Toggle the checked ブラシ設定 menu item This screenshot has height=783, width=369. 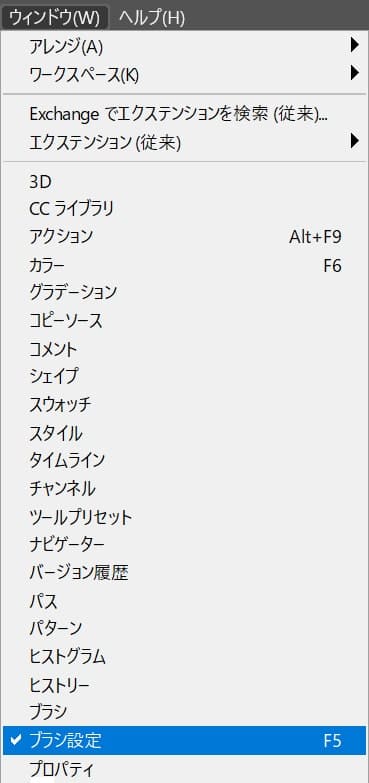[184, 740]
